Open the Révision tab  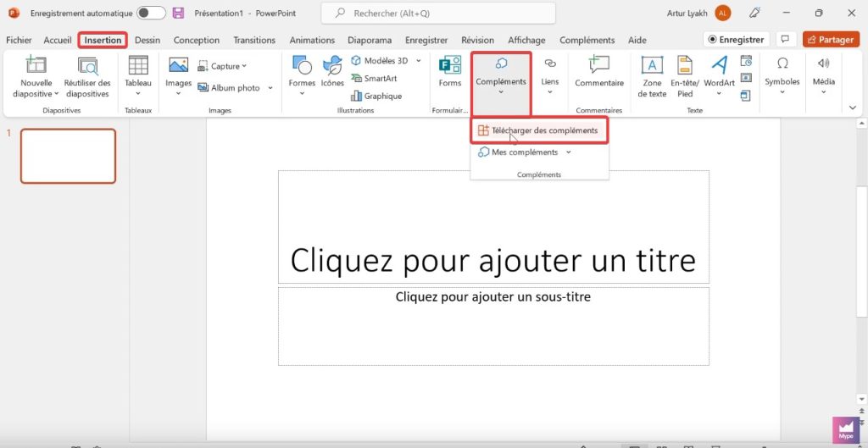tap(478, 40)
